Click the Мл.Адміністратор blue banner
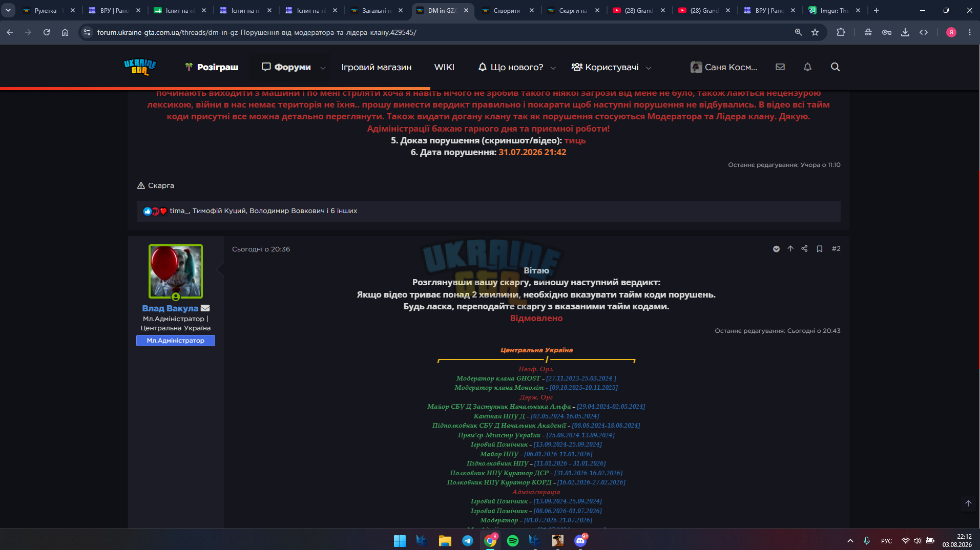Viewport: 980px width, 550px height. pos(176,341)
